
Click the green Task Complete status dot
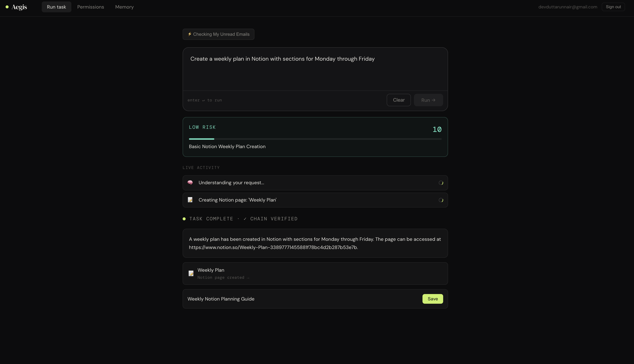pyautogui.click(x=184, y=219)
